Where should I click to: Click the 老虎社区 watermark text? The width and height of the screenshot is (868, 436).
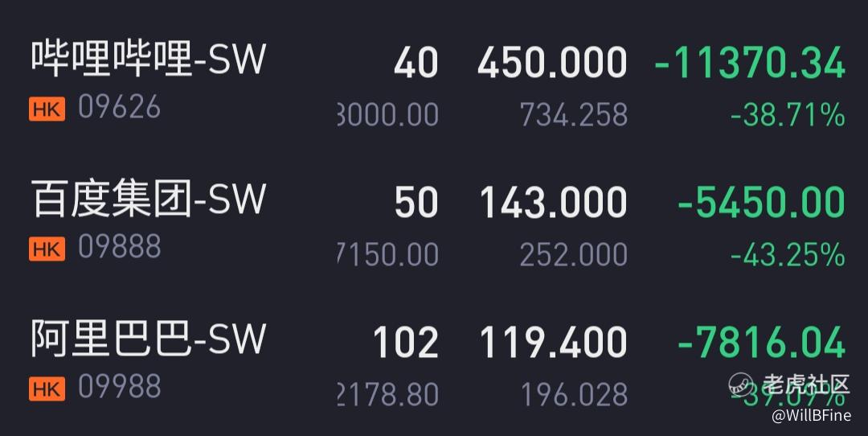pyautogui.click(x=805, y=384)
